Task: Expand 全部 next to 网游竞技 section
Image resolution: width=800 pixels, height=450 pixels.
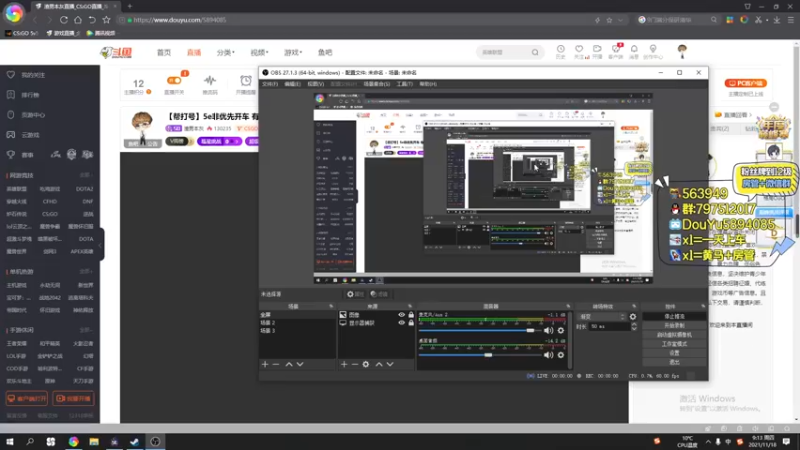Action: 86,176
